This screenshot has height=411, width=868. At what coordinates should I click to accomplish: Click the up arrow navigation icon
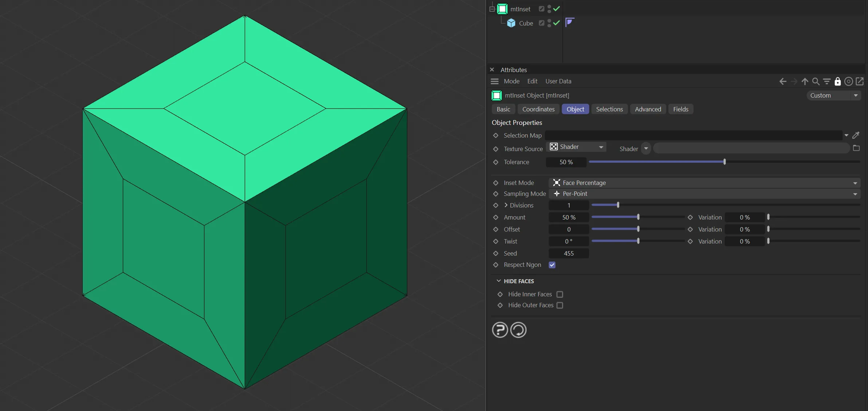click(x=805, y=81)
